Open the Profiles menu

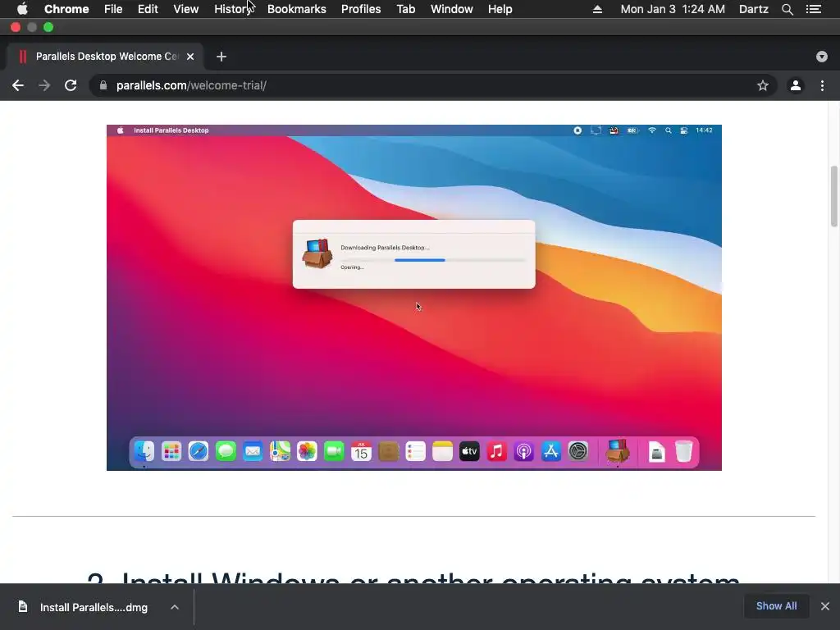(361, 9)
